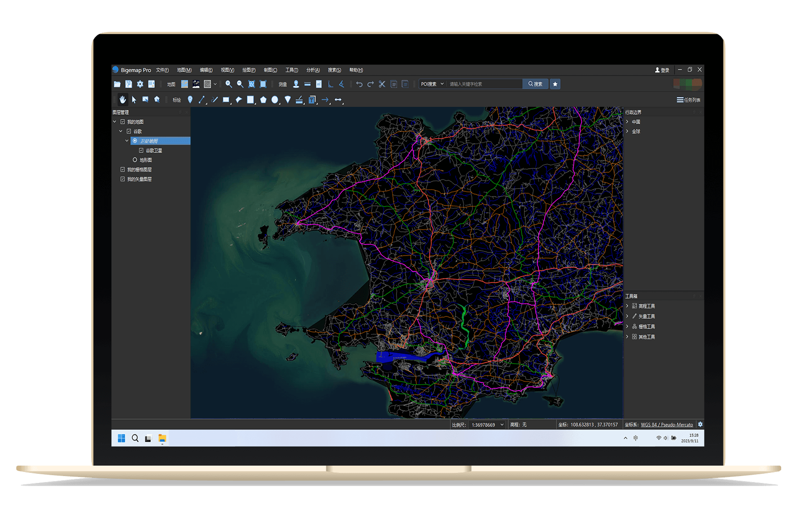Expand the 矢量工具 toolbox group
Viewport: 798px width, 532px height.
pyautogui.click(x=627, y=316)
